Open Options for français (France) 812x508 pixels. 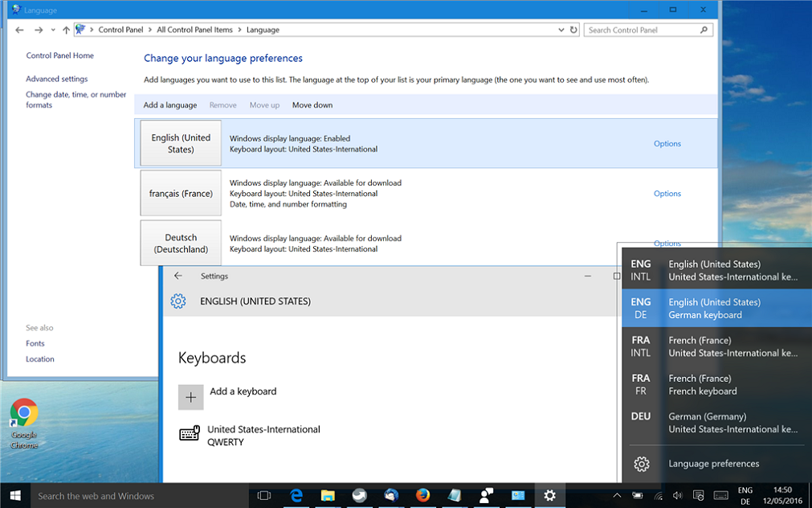[x=667, y=193]
